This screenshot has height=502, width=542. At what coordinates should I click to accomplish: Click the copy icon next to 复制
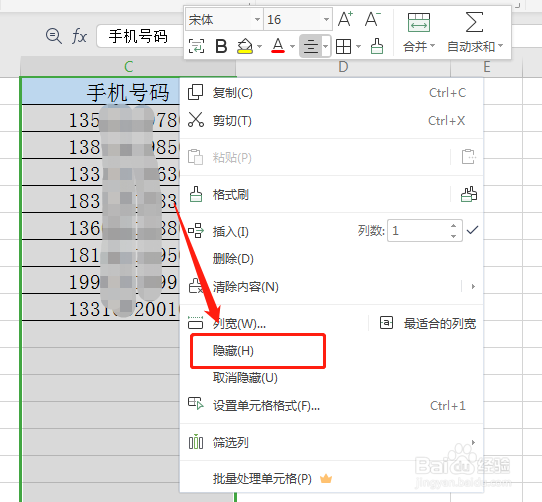196,92
